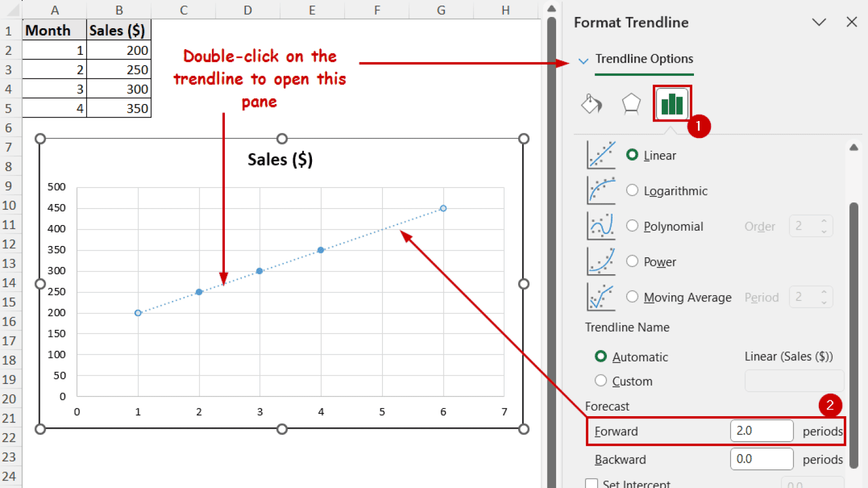Viewport: 868px width, 488px height.
Task: Collapse the Trendline Options section chevron
Action: tap(583, 60)
